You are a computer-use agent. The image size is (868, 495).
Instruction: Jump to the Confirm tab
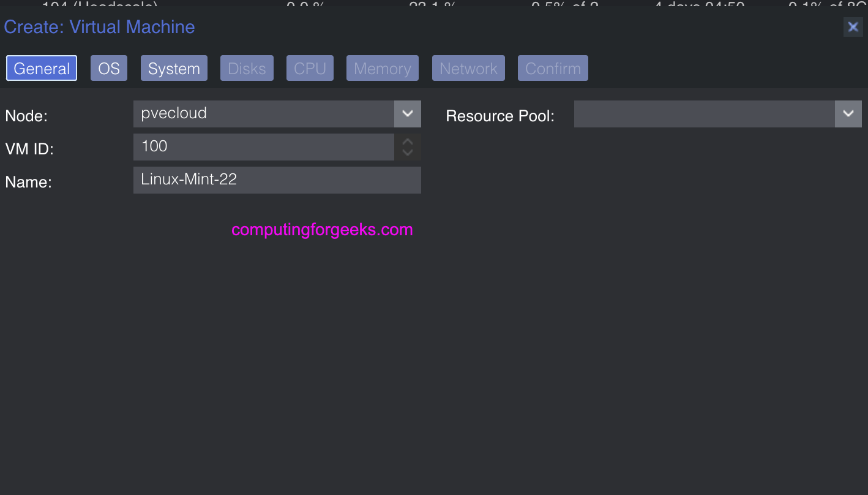[553, 69]
